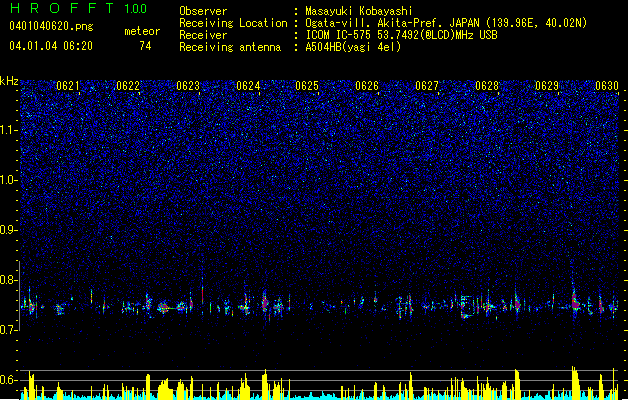The width and height of the screenshot is (629, 400).
Task: Click the Receiving antenna label
Action: point(230,47)
